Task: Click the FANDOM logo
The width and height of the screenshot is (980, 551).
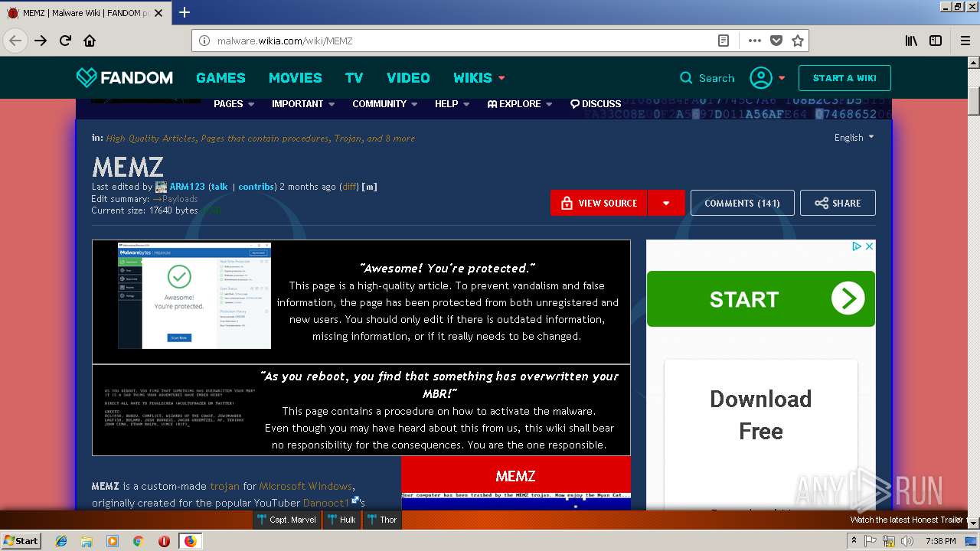Action: click(x=125, y=77)
